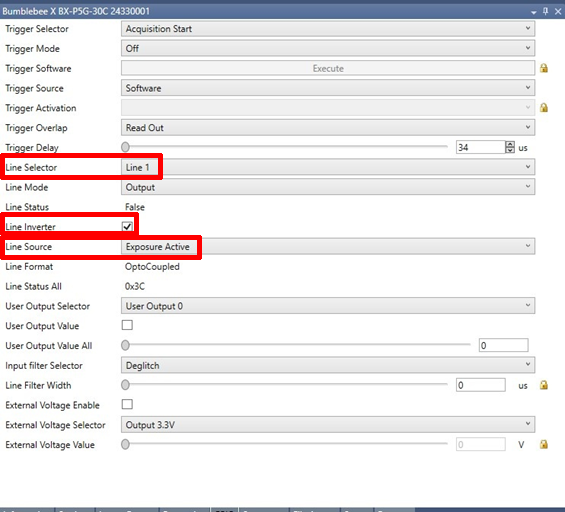
Task: Click the lock icon beside Trigger Activation
Action: 544,108
